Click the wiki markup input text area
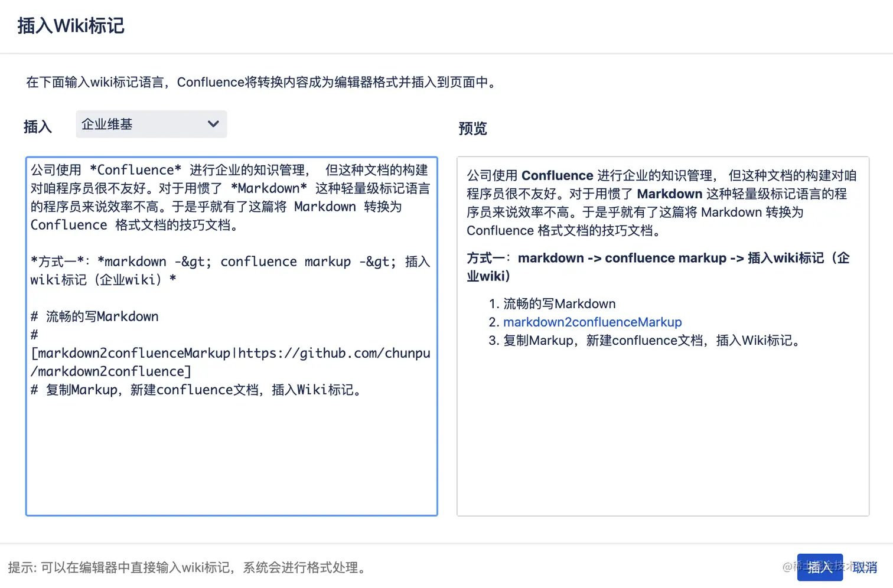Viewport: 893px width, 588px height. point(232,336)
